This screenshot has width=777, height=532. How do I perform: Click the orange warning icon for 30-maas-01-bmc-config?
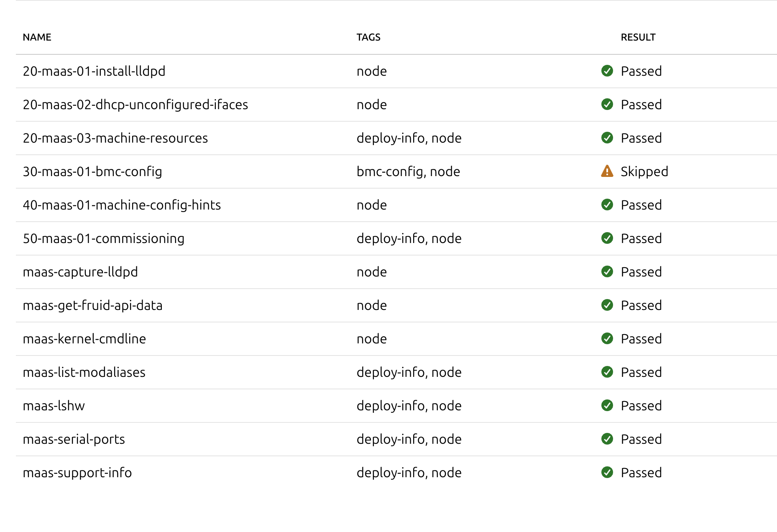click(x=607, y=171)
